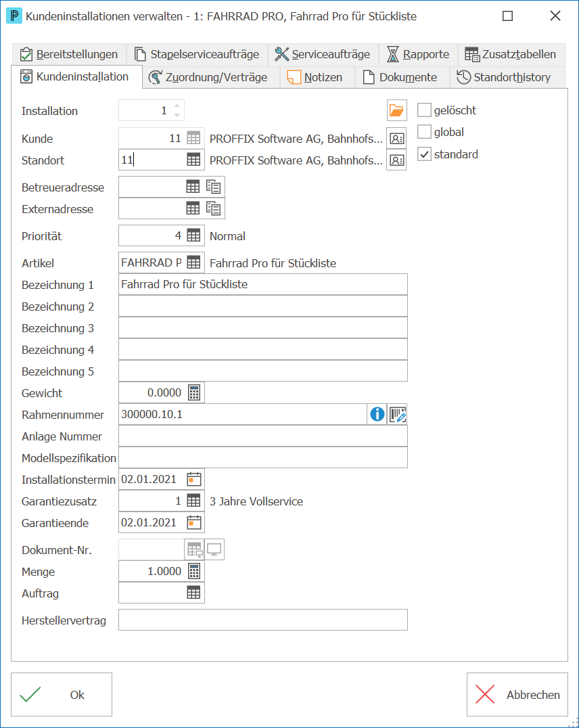The height and width of the screenshot is (728, 579).
Task: Open the Garantiezusatz lookup table icon
Action: pos(193,501)
